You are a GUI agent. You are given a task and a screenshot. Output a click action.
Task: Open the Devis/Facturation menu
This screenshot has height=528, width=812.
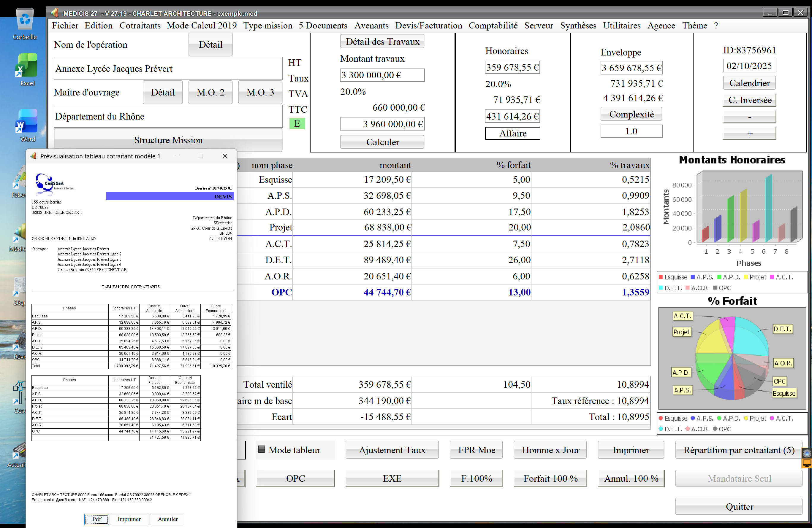click(428, 26)
